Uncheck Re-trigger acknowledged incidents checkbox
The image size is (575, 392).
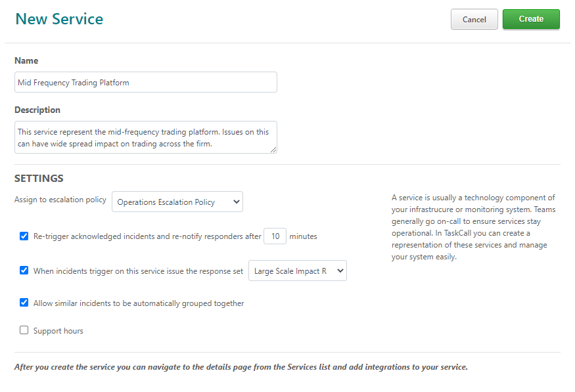tap(24, 236)
